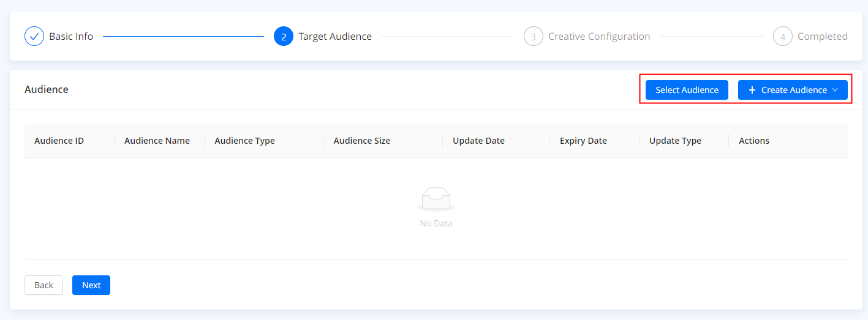Screen dimensions: 868x320
Task: Click the step 4 circle icon
Action: point(783,37)
